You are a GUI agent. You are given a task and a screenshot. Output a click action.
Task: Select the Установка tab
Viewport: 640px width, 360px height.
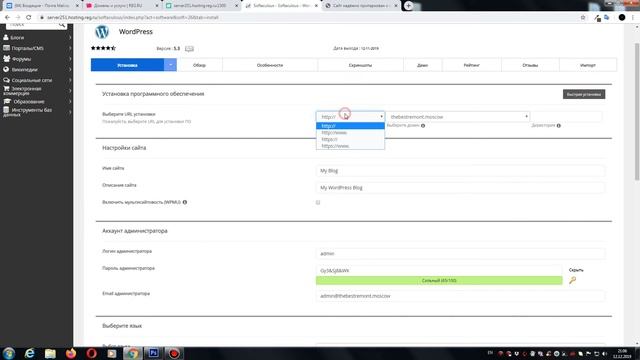click(x=127, y=65)
